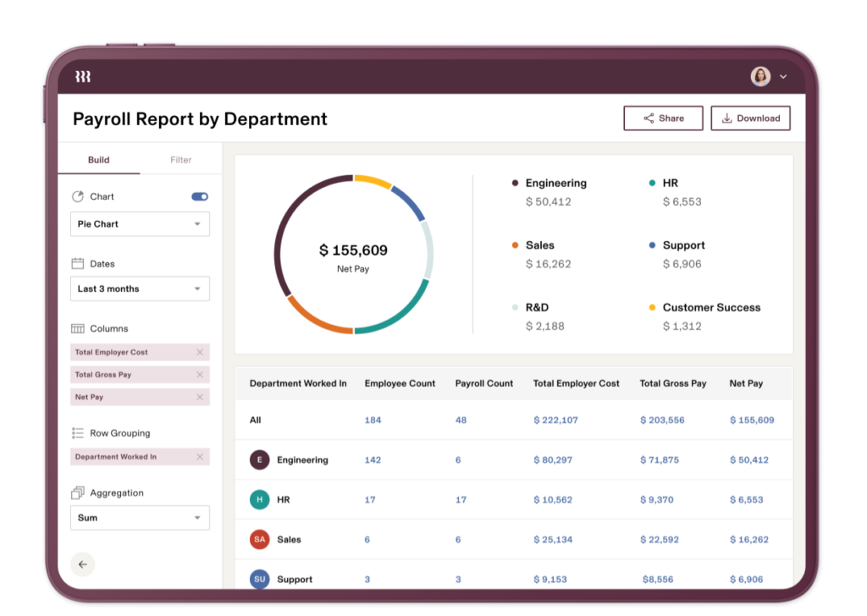Expand the Last 3 months dropdown

point(140,289)
